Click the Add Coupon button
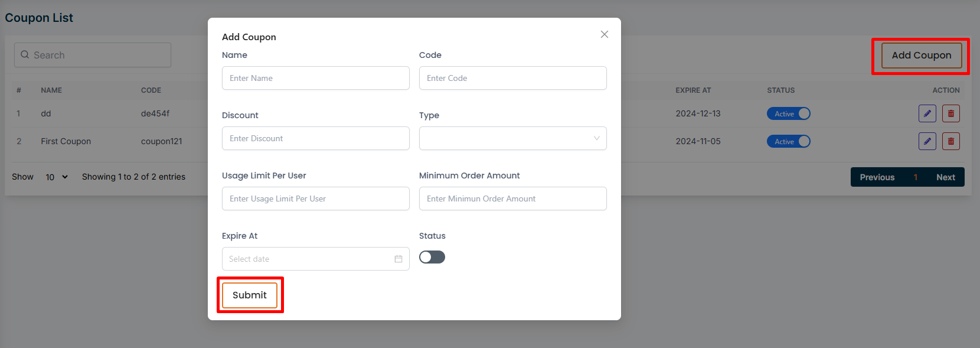The width and height of the screenshot is (980, 348). 921,56
